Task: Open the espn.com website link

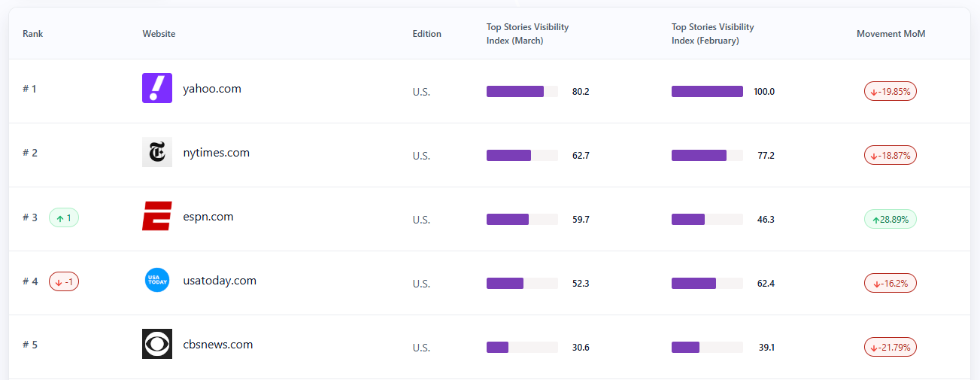Action: pyautogui.click(x=208, y=217)
